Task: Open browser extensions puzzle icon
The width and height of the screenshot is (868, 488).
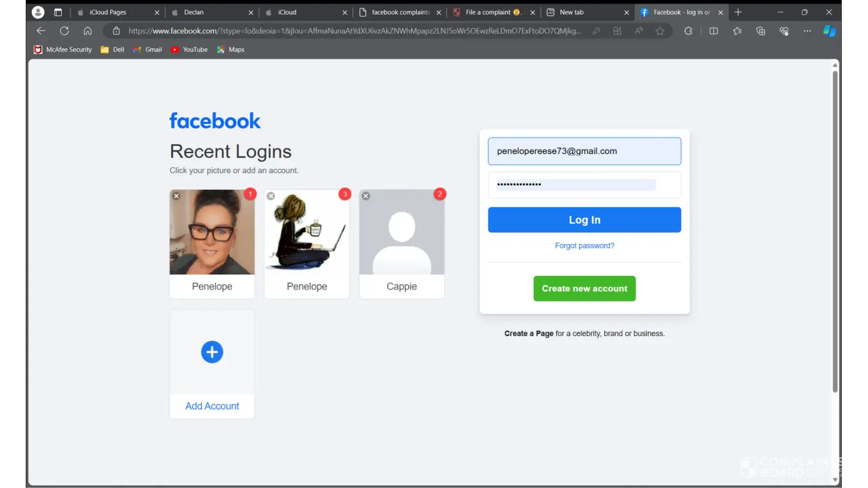Action: pyautogui.click(x=688, y=31)
